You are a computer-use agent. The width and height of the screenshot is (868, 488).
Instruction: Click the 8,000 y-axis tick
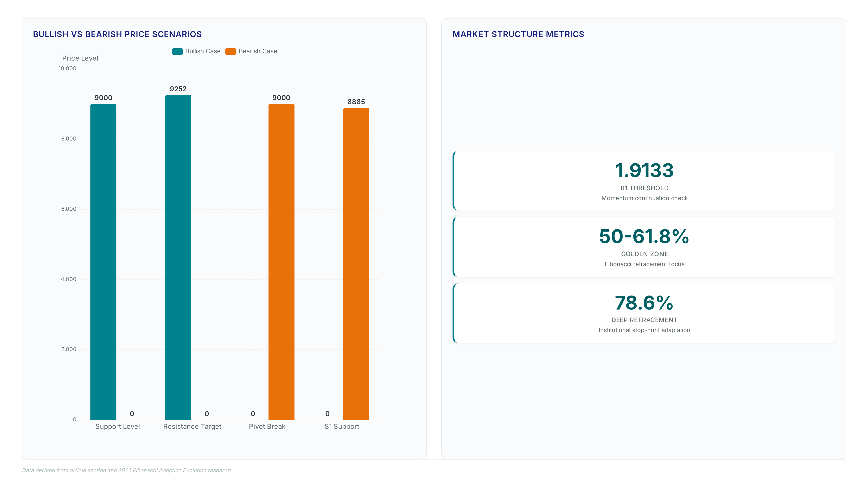69,139
